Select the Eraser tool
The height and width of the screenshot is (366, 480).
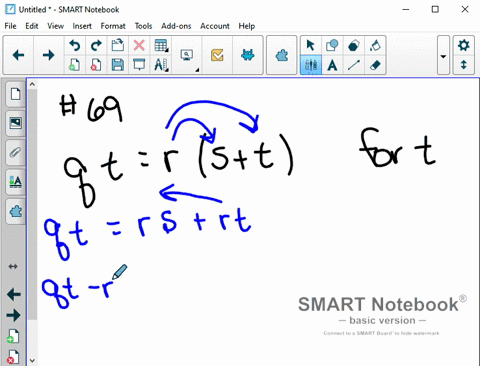click(375, 65)
